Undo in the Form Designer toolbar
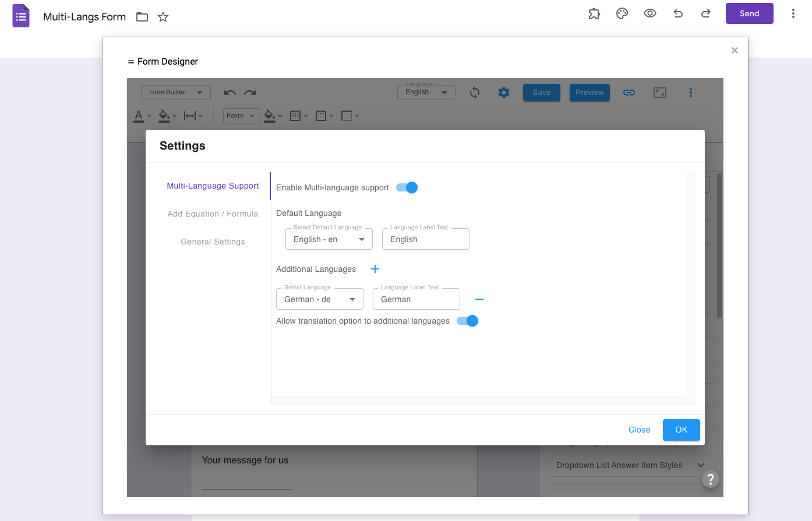Screen dimensions: 812x521 (x=230, y=93)
